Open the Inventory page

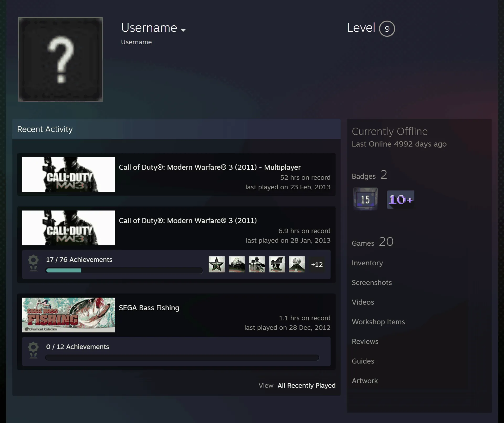click(367, 263)
